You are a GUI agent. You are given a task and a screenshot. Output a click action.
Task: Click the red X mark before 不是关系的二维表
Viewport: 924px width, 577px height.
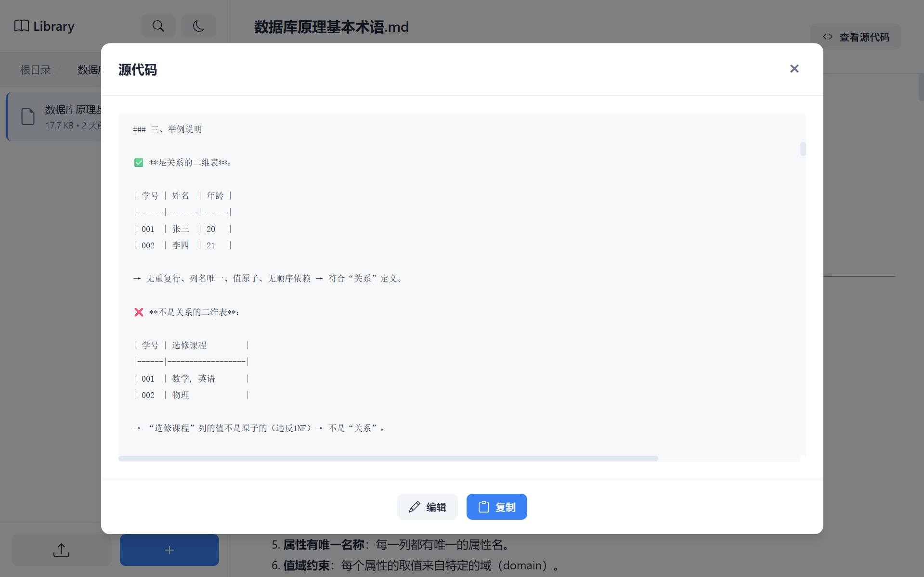point(139,312)
